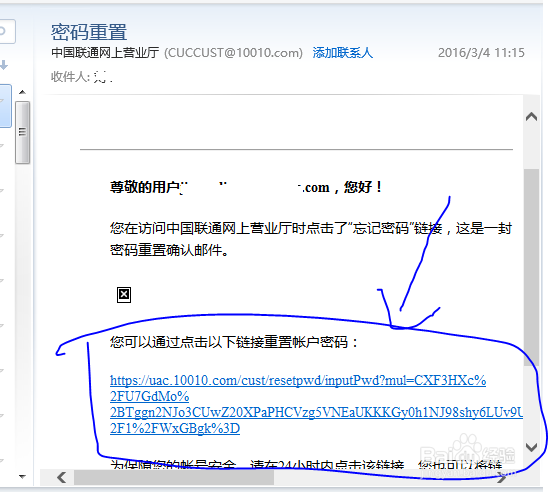Click the email body vertical scrollbar thumb
The width and height of the screenshot is (548, 492).
531,267
